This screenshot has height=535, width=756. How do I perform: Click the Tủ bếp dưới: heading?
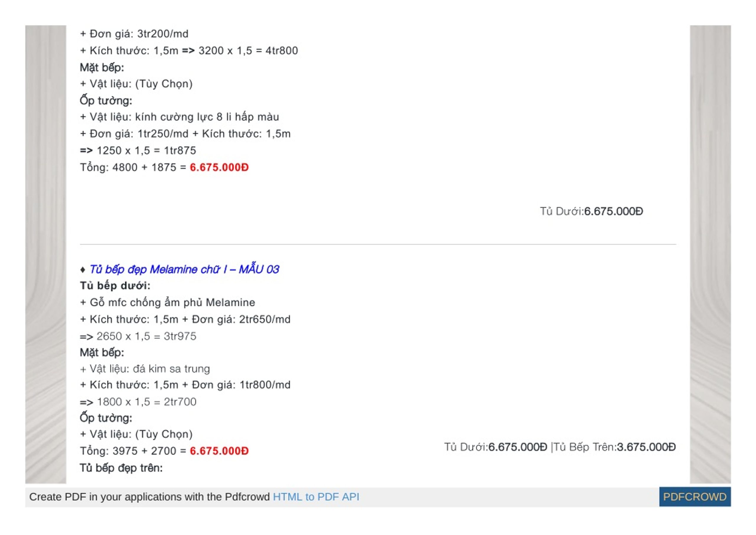pyautogui.click(x=115, y=286)
